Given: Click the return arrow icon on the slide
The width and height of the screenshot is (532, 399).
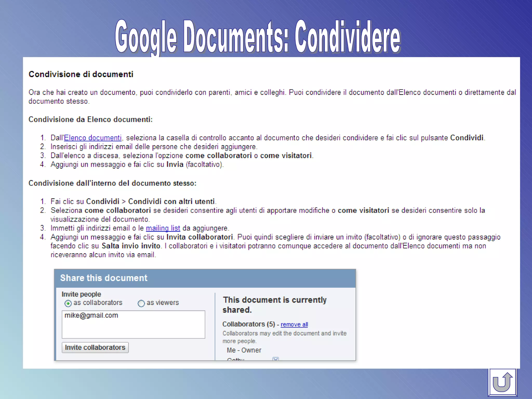Looking at the screenshot, I should pyautogui.click(x=502, y=382).
